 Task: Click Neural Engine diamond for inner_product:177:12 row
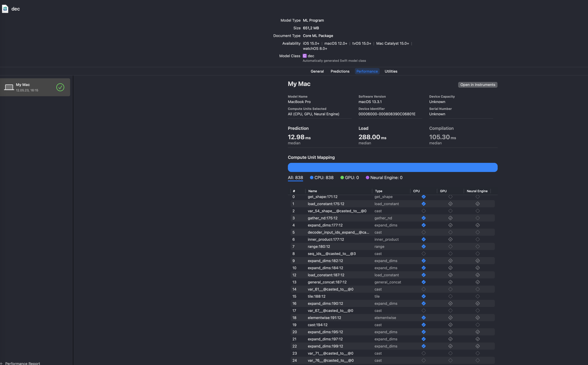tap(478, 239)
